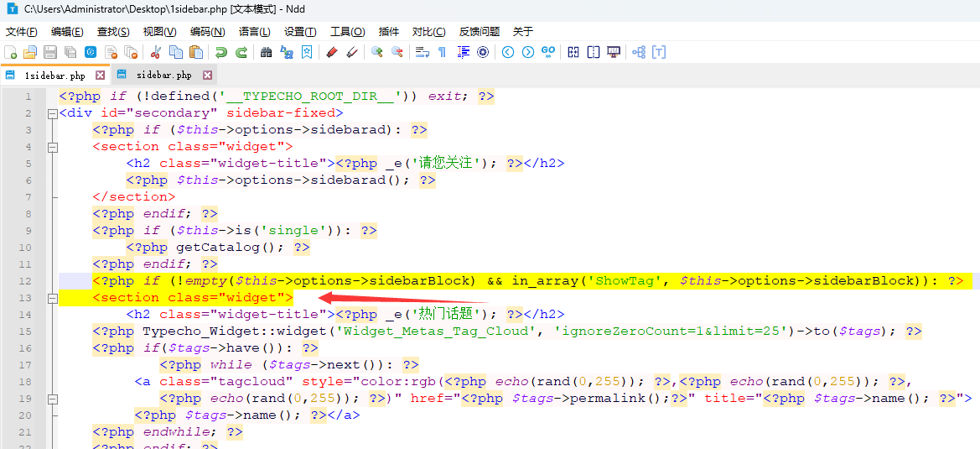
Task: Open the 视图(V) menu
Action: tap(159, 32)
